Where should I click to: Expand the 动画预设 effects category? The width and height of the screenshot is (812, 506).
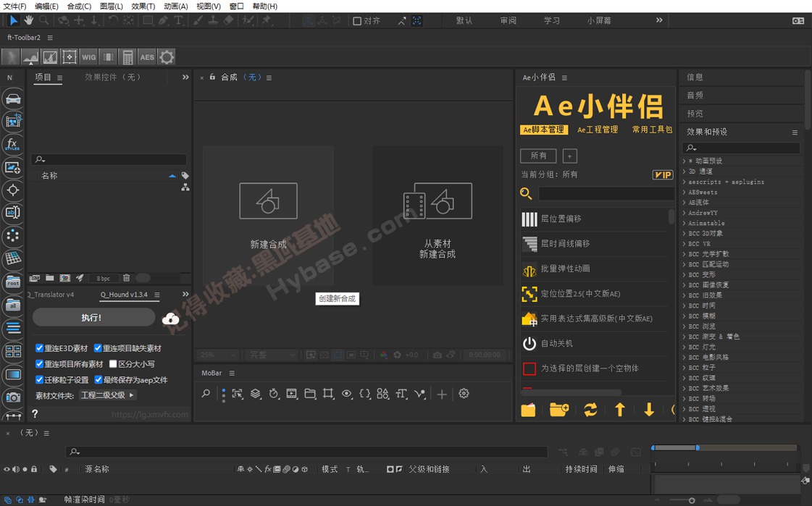coord(684,161)
